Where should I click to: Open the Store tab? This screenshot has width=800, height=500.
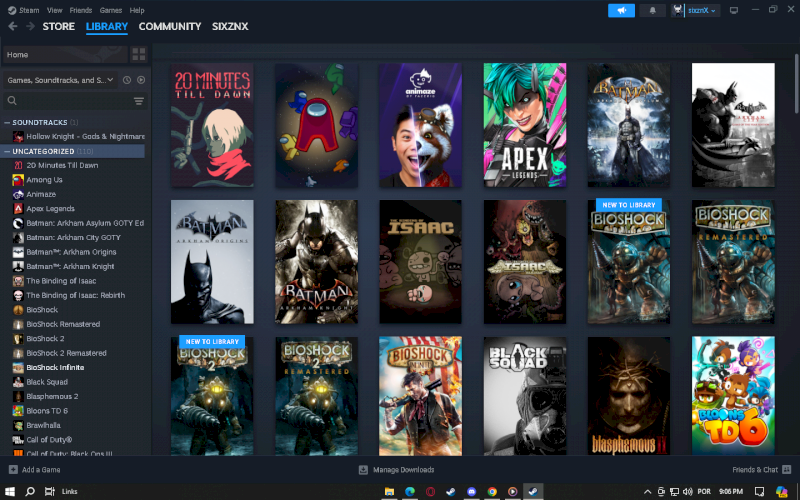pyautogui.click(x=58, y=26)
